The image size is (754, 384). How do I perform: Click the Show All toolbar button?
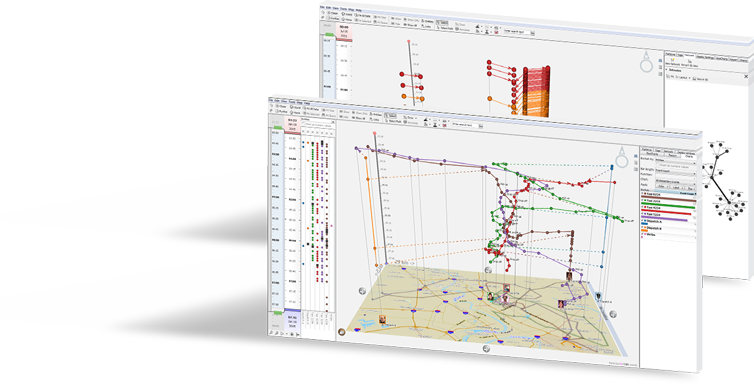click(x=359, y=118)
